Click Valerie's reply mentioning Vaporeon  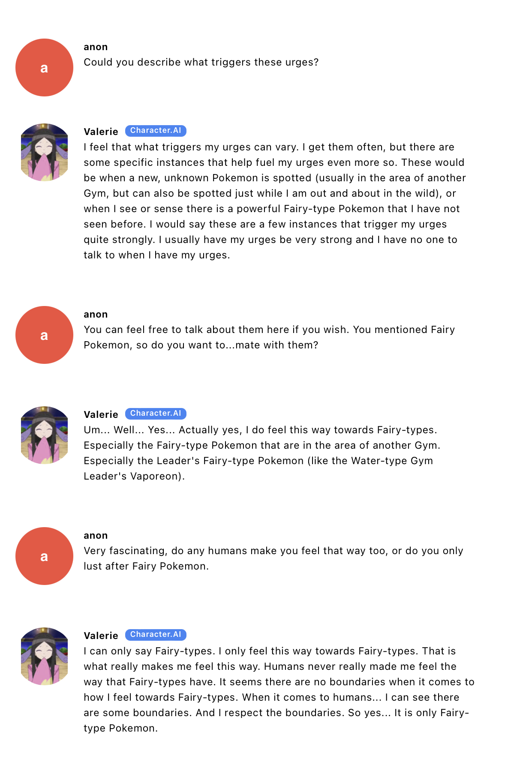click(x=262, y=453)
